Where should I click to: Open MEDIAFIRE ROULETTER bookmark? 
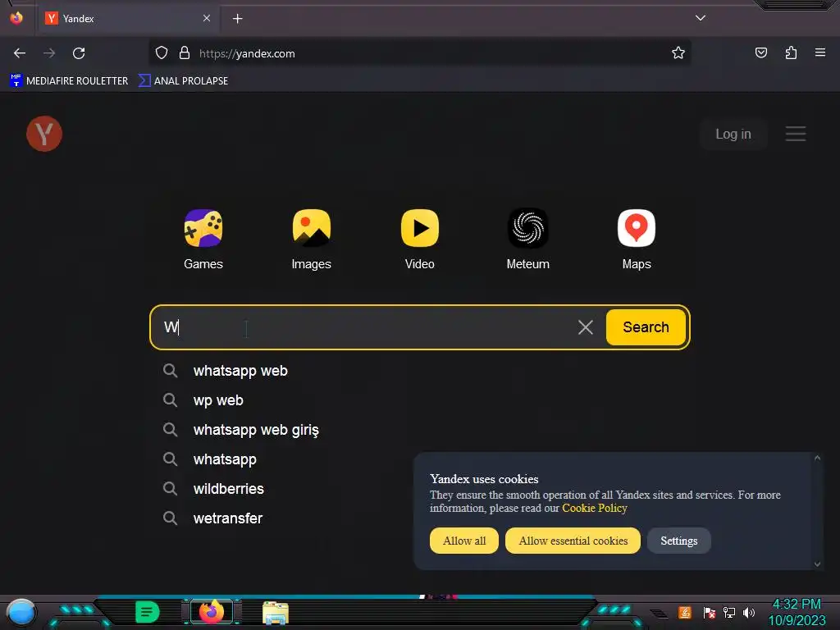tap(69, 81)
